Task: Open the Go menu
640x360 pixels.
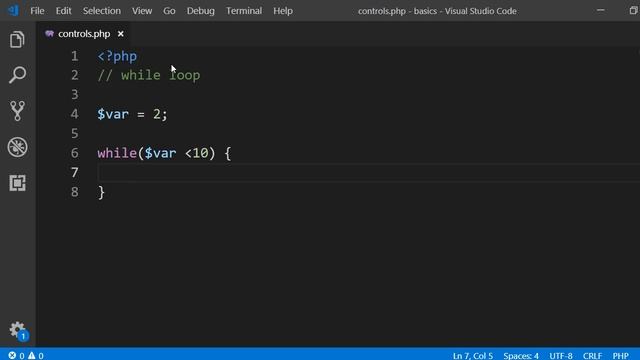Action: [x=169, y=11]
